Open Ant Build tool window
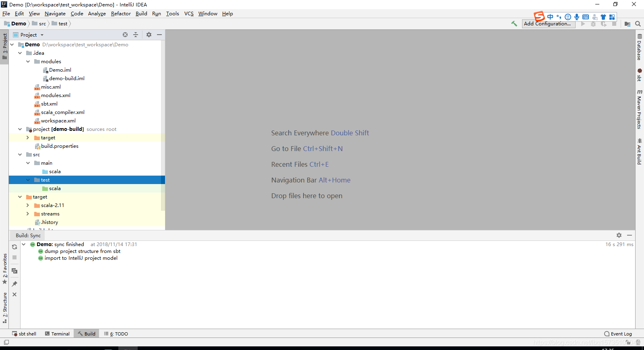This screenshot has width=644, height=350. pos(640,151)
